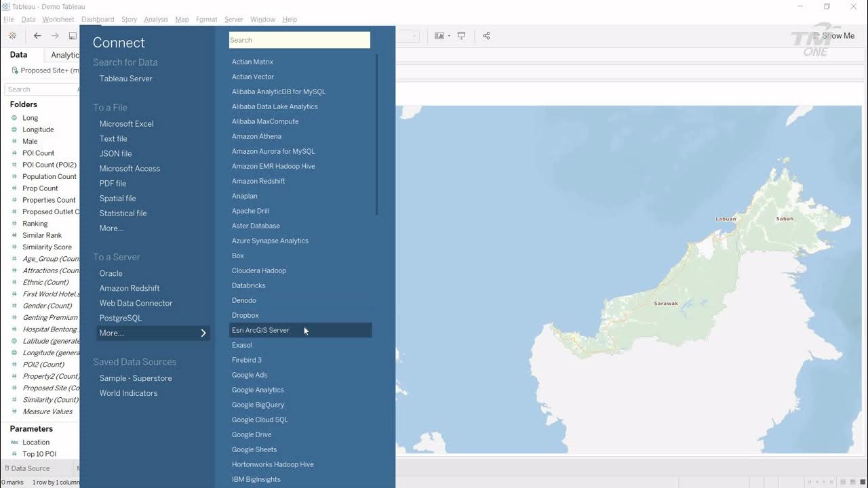Choose PDF file connection
The width and height of the screenshot is (868, 488).
pyautogui.click(x=113, y=184)
